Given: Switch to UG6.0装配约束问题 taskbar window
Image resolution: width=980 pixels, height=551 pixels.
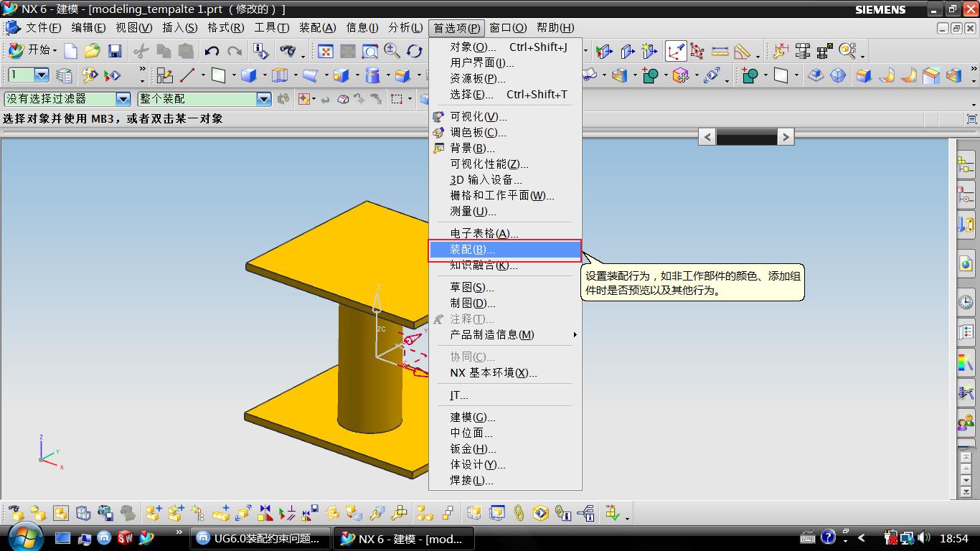Looking at the screenshot, I should tap(260, 539).
